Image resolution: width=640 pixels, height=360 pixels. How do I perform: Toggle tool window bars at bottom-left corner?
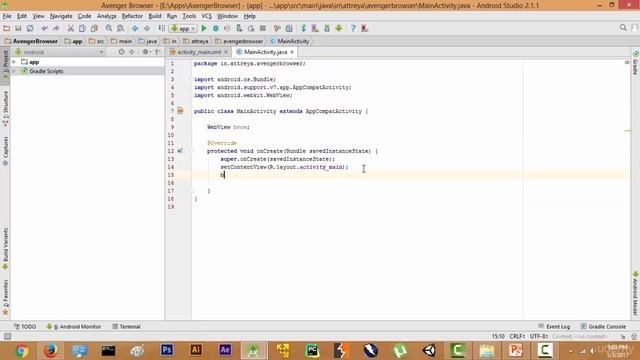(7, 336)
